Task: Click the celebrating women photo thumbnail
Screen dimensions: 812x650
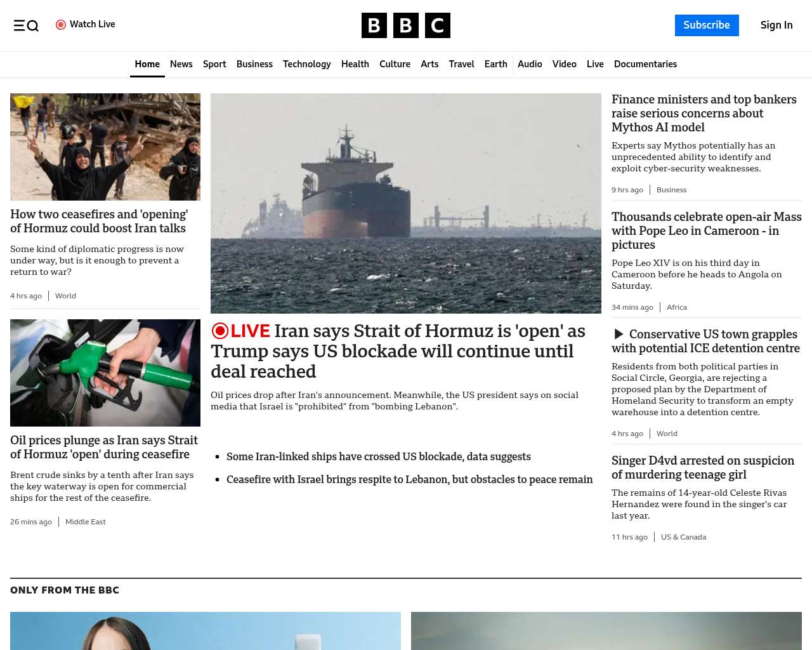Action: pyautogui.click(x=105, y=147)
